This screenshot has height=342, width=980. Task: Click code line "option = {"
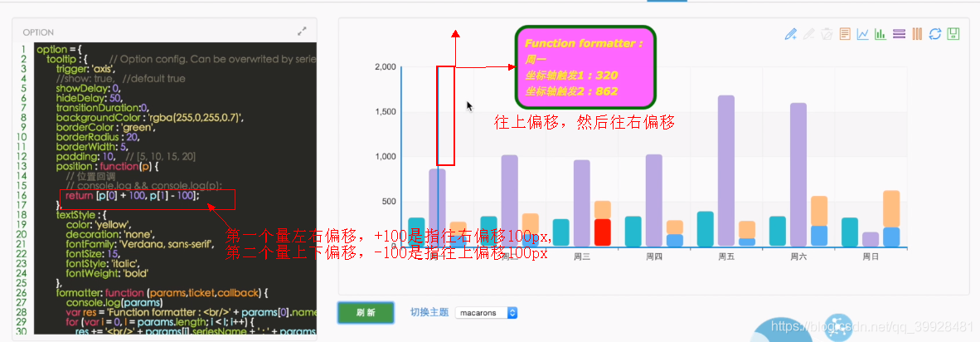[60, 49]
